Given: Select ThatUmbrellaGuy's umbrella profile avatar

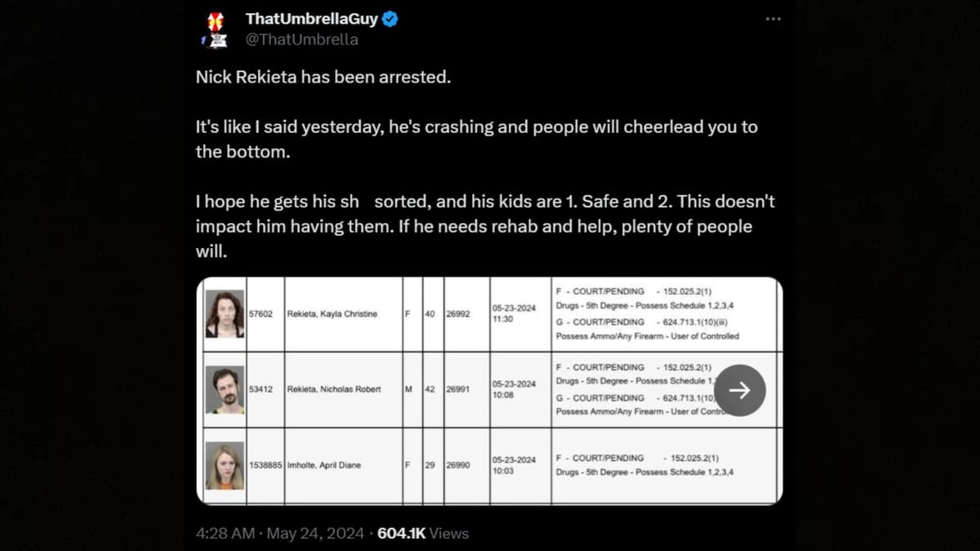Looking at the screenshot, I should [215, 28].
